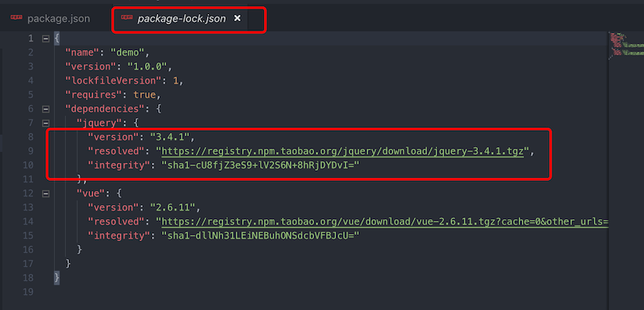
Task: Click the "2.6.11" version value
Action: click(172, 207)
